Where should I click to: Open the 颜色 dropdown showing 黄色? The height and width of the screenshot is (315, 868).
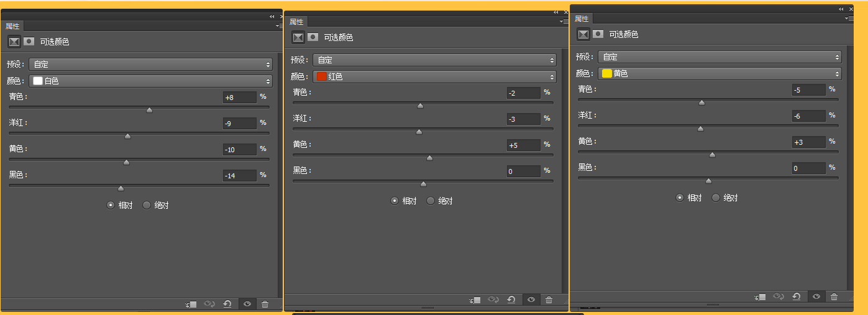point(720,73)
